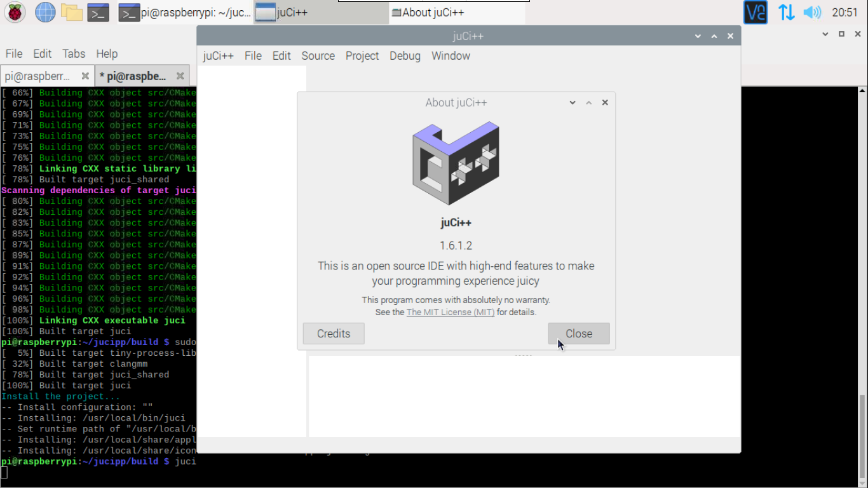
Task: Select the juCi++ taskbar entry
Action: click(x=321, y=12)
